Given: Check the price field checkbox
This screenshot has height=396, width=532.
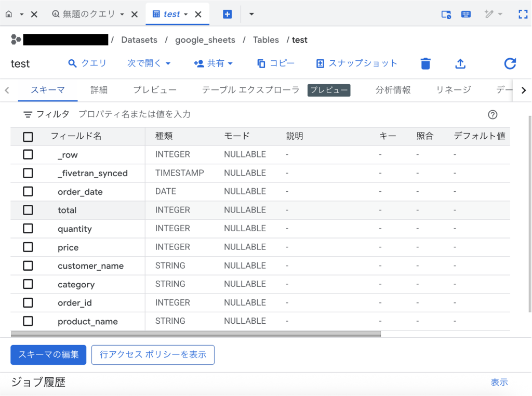Looking at the screenshot, I should 28,247.
